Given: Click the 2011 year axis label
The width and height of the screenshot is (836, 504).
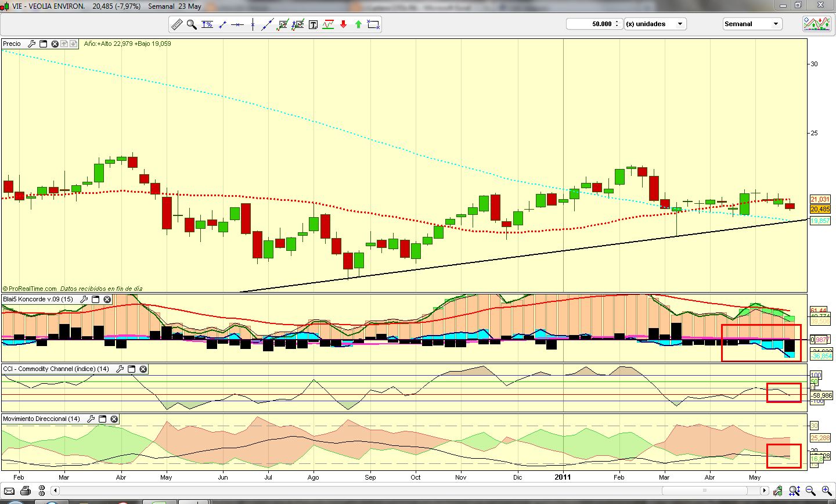Looking at the screenshot, I should click(x=563, y=477).
